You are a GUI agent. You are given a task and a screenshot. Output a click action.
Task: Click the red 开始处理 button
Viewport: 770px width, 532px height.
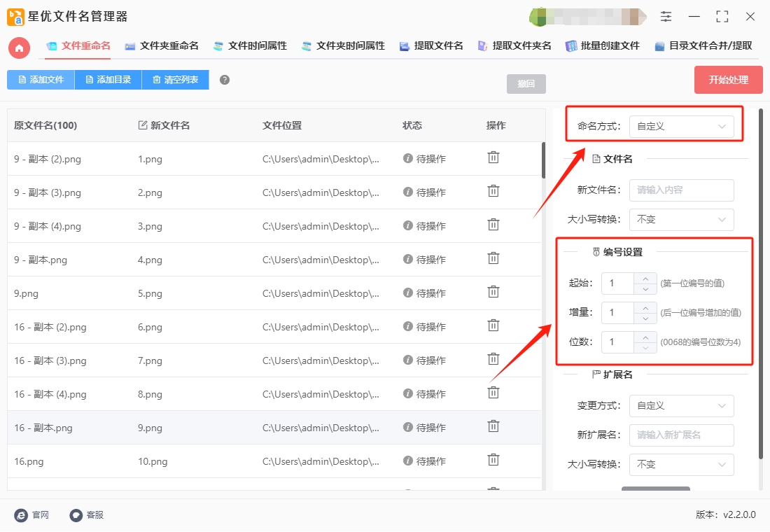pos(728,80)
